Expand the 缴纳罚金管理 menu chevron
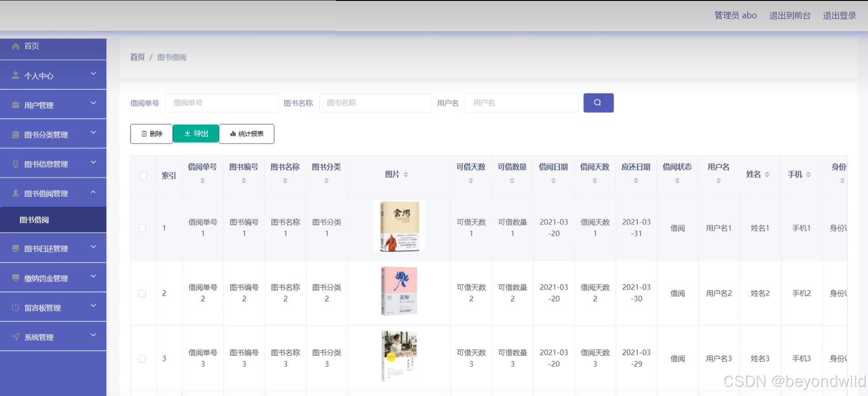 [x=93, y=276]
